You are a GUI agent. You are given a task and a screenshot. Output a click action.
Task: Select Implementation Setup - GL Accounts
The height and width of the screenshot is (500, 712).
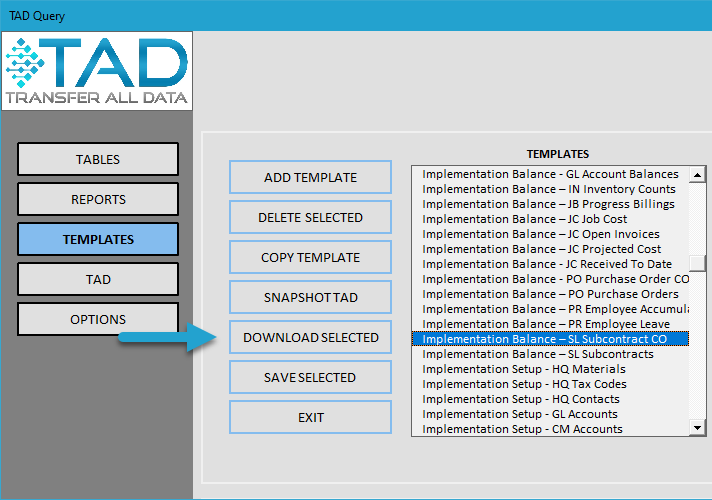[x=550, y=414]
